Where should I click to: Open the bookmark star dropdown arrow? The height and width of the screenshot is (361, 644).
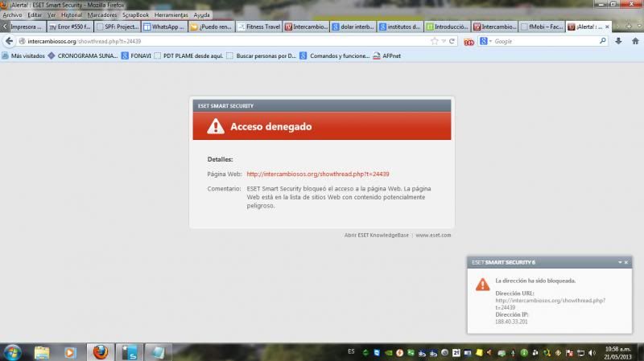[444, 41]
